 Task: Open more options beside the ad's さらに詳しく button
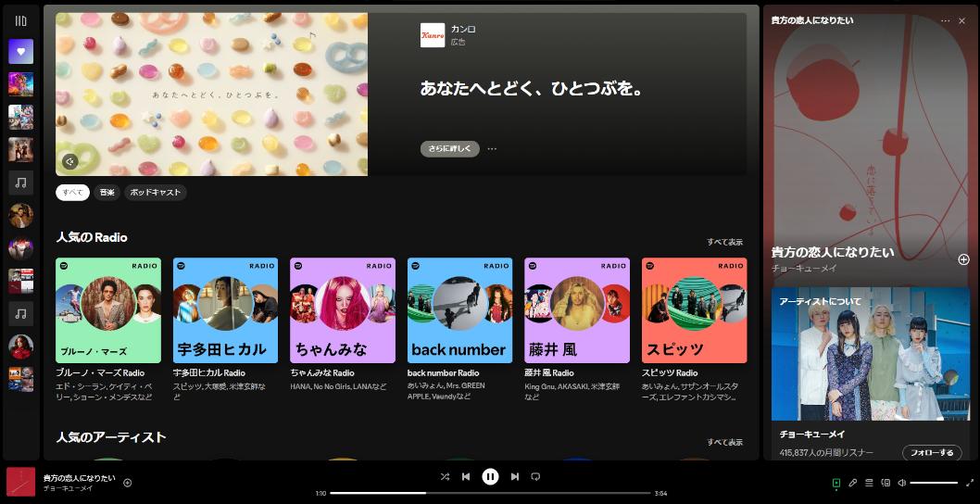coord(492,148)
